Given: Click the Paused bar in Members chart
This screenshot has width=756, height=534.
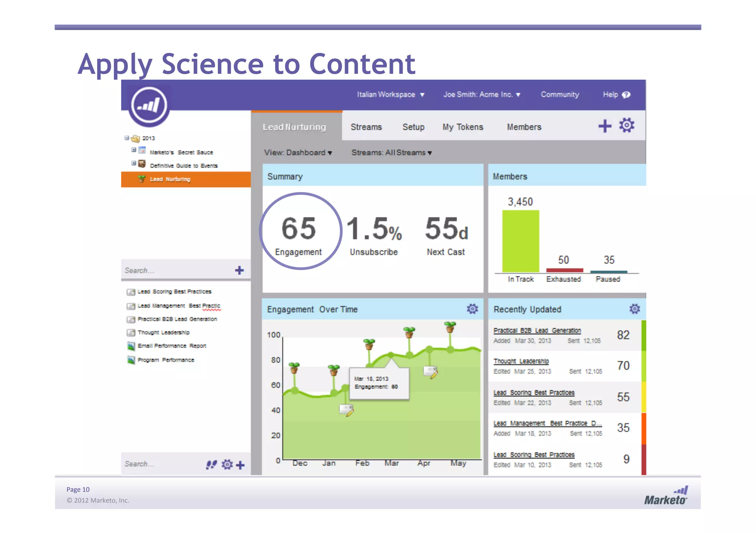Looking at the screenshot, I should (609, 272).
